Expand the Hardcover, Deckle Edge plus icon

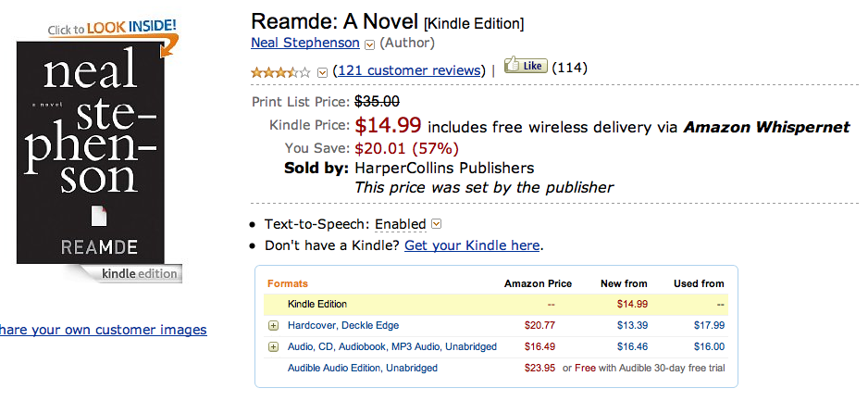[x=273, y=325]
